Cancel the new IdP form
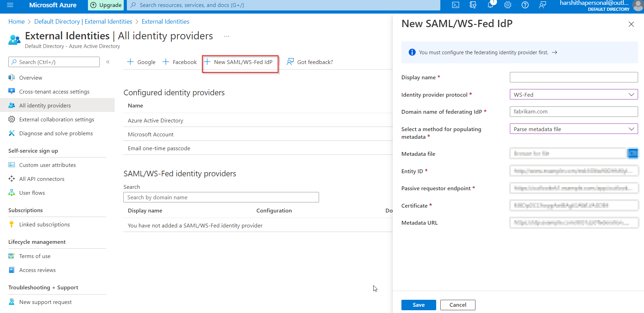The width and height of the screenshot is (644, 313). pyautogui.click(x=458, y=305)
